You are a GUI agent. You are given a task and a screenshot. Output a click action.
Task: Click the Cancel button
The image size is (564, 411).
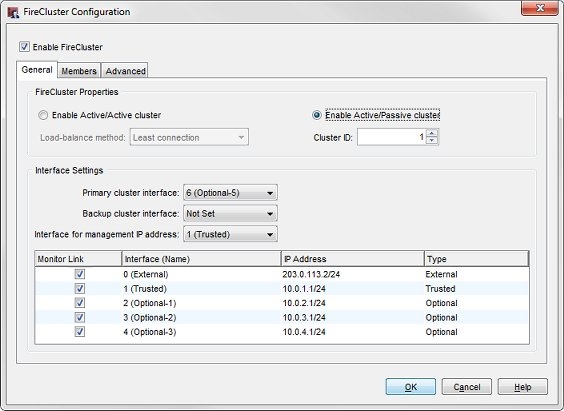coord(467,387)
